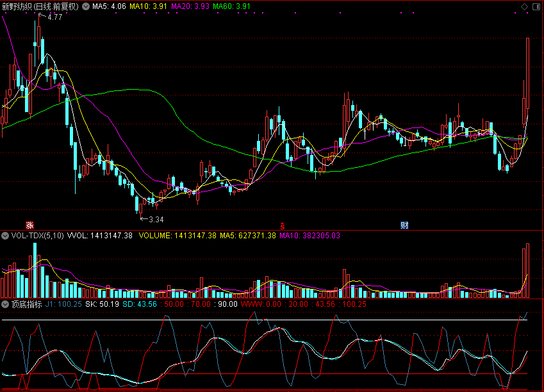Screen dimensions: 544x392
Task: Click the 涨 limit-up marker icon
Action: 29,225
